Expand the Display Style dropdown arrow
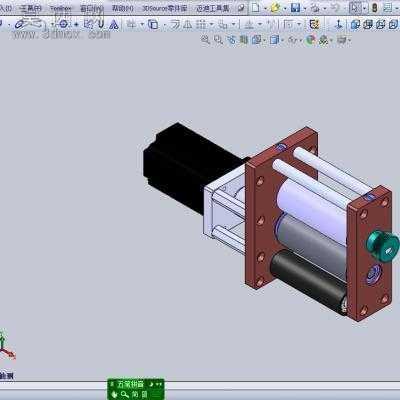Image resolution: width=400 pixels, height=400 pixels. 282,41
